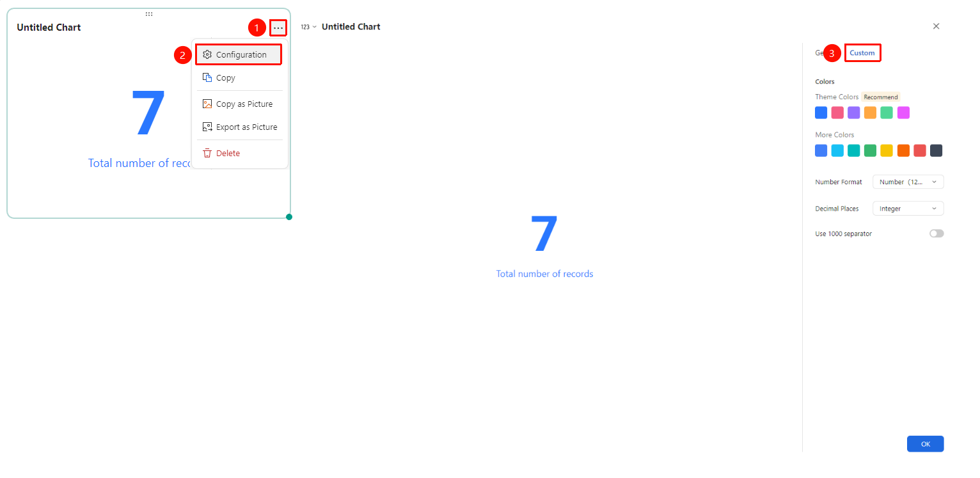Choose the purple theme color swatch

pyautogui.click(x=854, y=113)
